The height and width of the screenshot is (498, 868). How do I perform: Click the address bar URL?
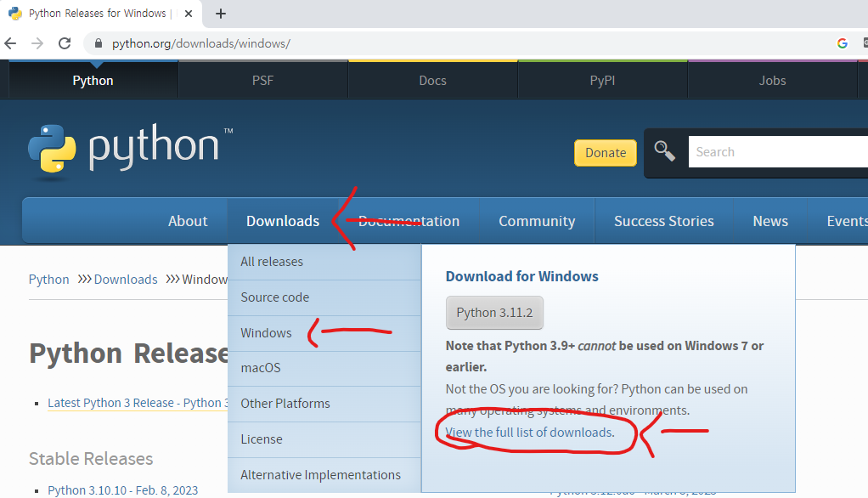201,43
